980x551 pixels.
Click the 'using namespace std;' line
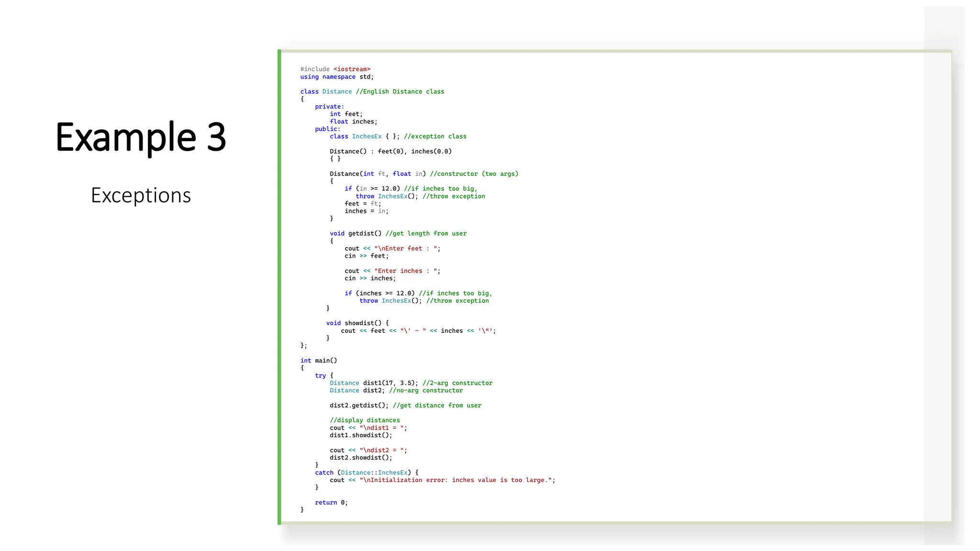(x=337, y=77)
